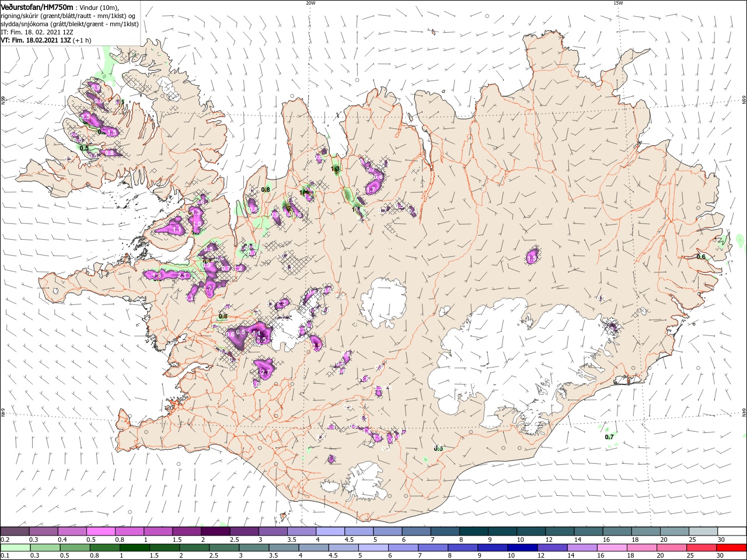This screenshot has width=747, height=560.
Task: Select lower legend dark green swatch 1–1.5
Action: click(x=134, y=548)
